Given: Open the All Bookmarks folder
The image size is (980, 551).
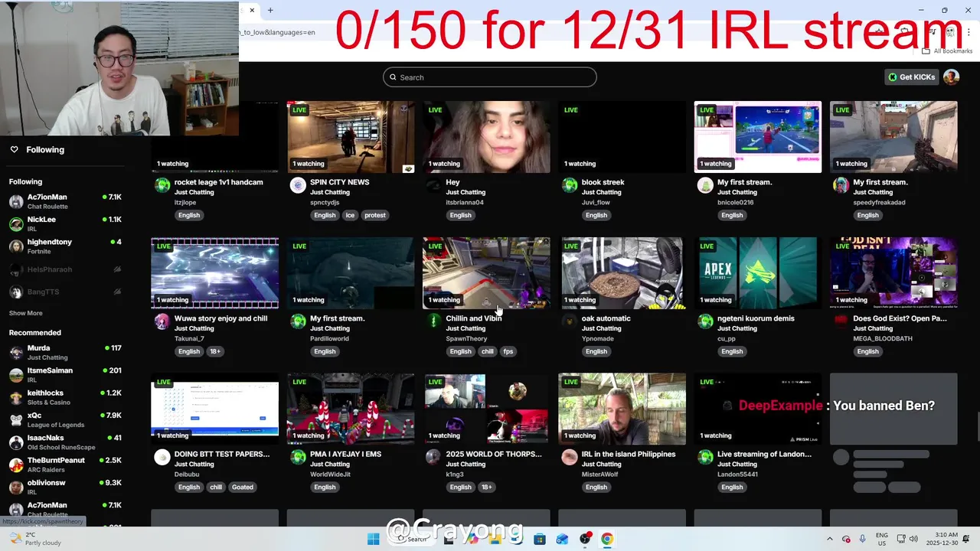Looking at the screenshot, I should click(x=947, y=51).
